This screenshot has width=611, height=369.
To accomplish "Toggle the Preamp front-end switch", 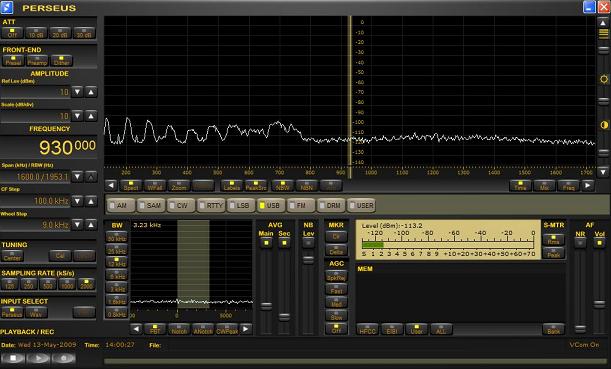I will [x=37, y=61].
